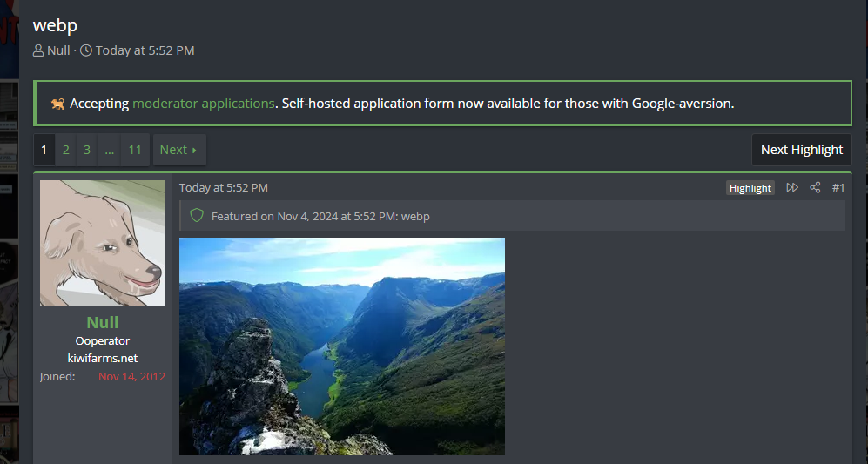This screenshot has width=868, height=464.
Task: Expand the hidden page range ellipsis
Action: (x=109, y=150)
